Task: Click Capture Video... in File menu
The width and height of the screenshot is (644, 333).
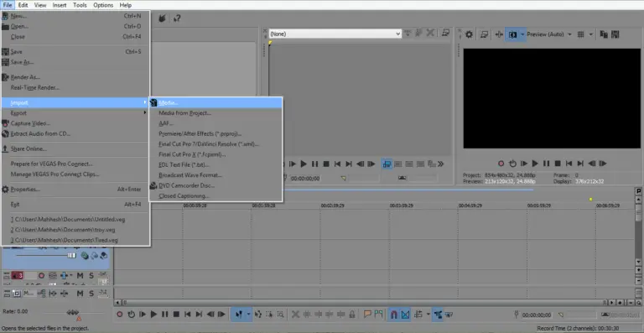Action: pyautogui.click(x=30, y=123)
